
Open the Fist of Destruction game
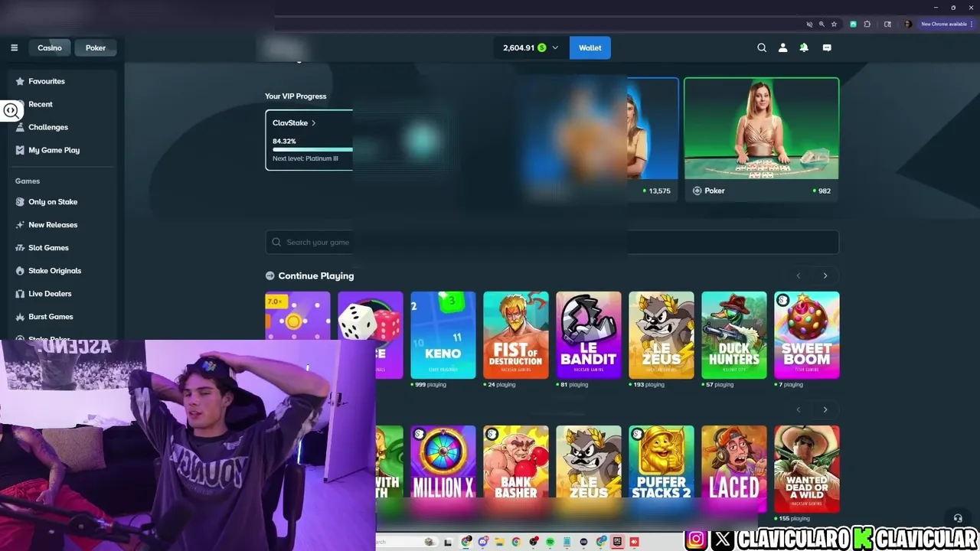516,335
